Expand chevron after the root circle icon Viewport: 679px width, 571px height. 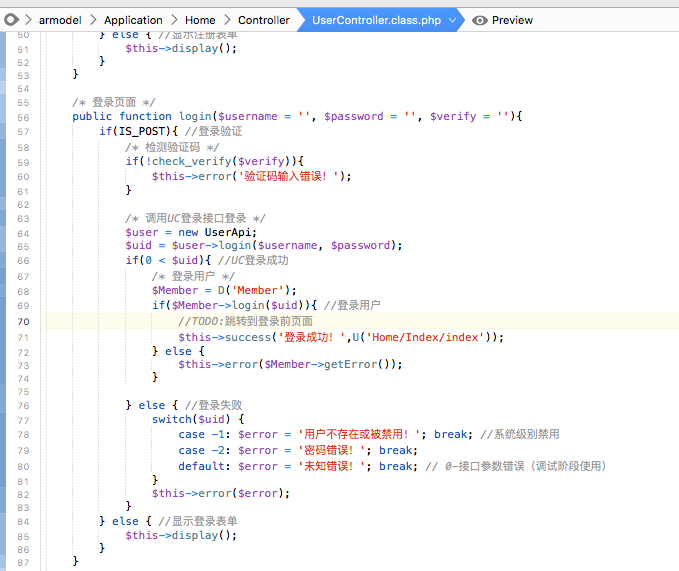click(29, 20)
